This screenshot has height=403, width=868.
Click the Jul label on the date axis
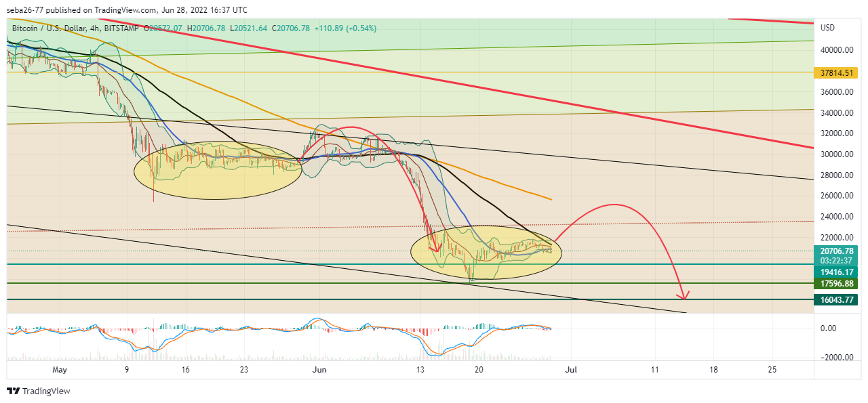[572, 370]
